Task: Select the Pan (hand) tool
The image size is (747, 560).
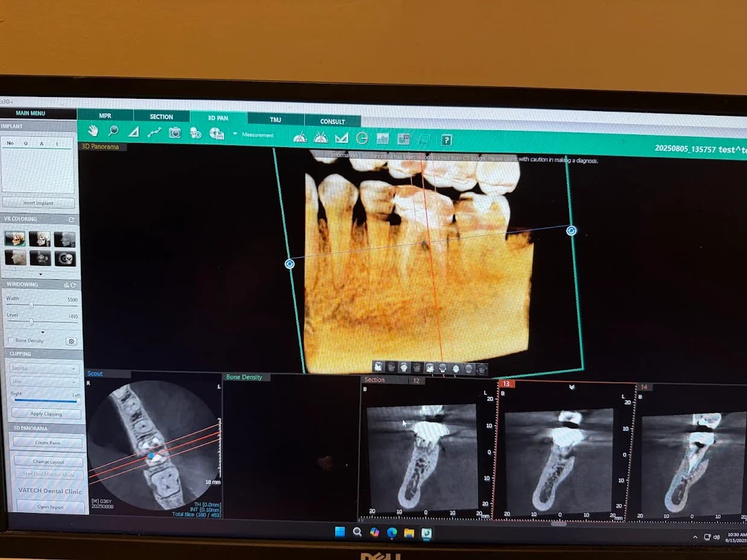Action: click(x=93, y=131)
